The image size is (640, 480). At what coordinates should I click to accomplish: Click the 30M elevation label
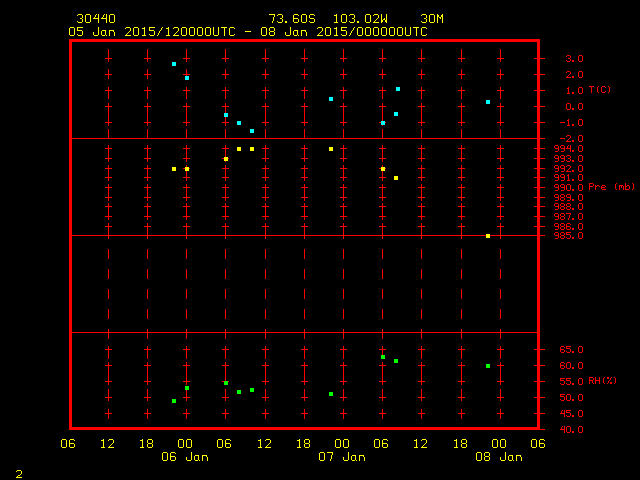[x=432, y=19]
